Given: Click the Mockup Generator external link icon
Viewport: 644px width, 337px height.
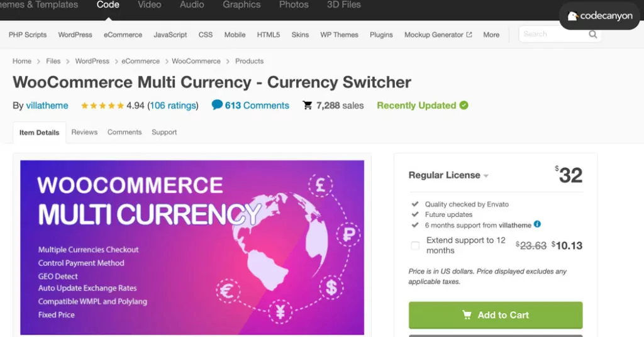Looking at the screenshot, I should [469, 35].
